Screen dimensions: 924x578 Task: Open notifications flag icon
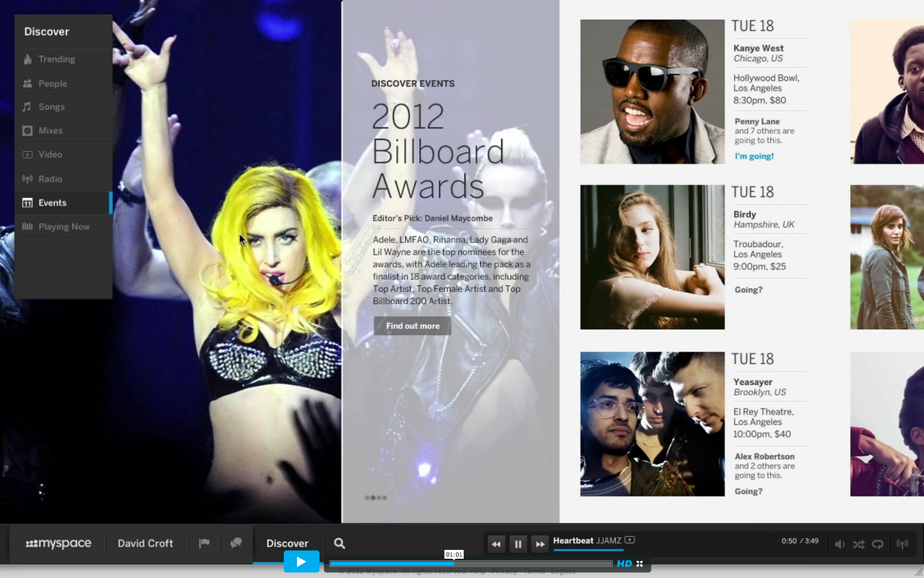click(204, 543)
